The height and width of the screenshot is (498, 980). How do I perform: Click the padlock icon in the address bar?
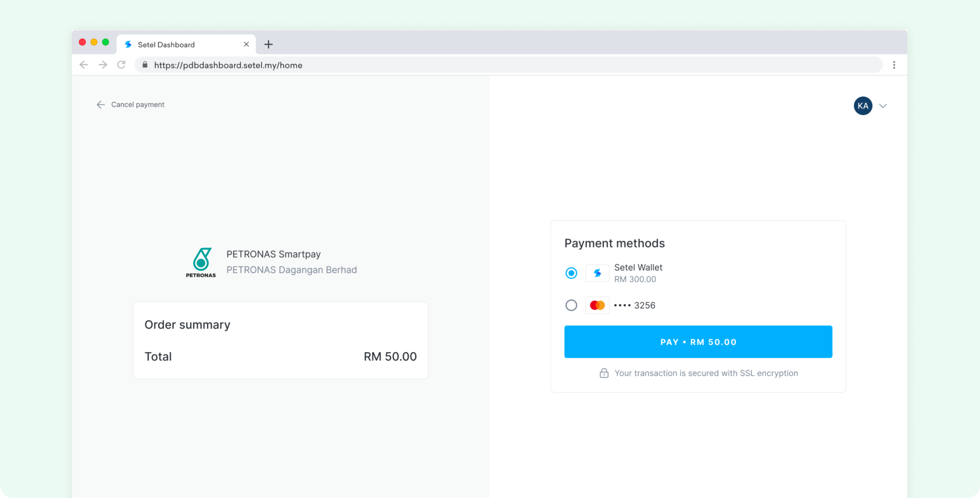click(x=145, y=65)
